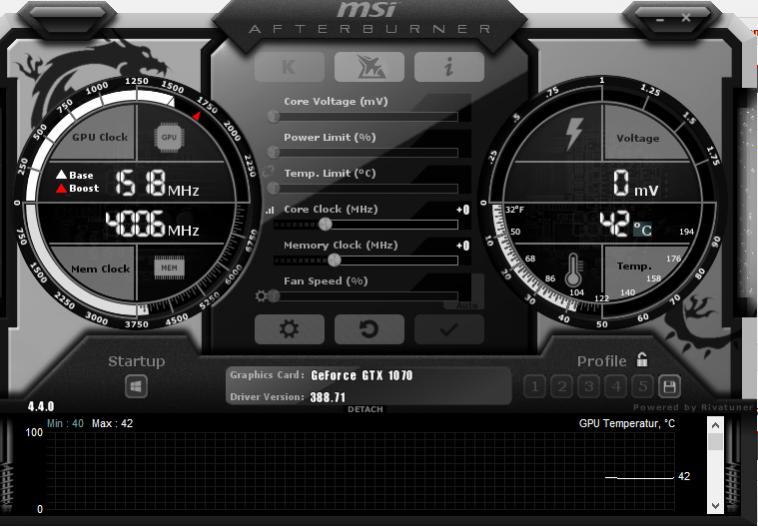Click the Max : 42 graph statistic
Viewport: 758px width, 530px height.
112,424
